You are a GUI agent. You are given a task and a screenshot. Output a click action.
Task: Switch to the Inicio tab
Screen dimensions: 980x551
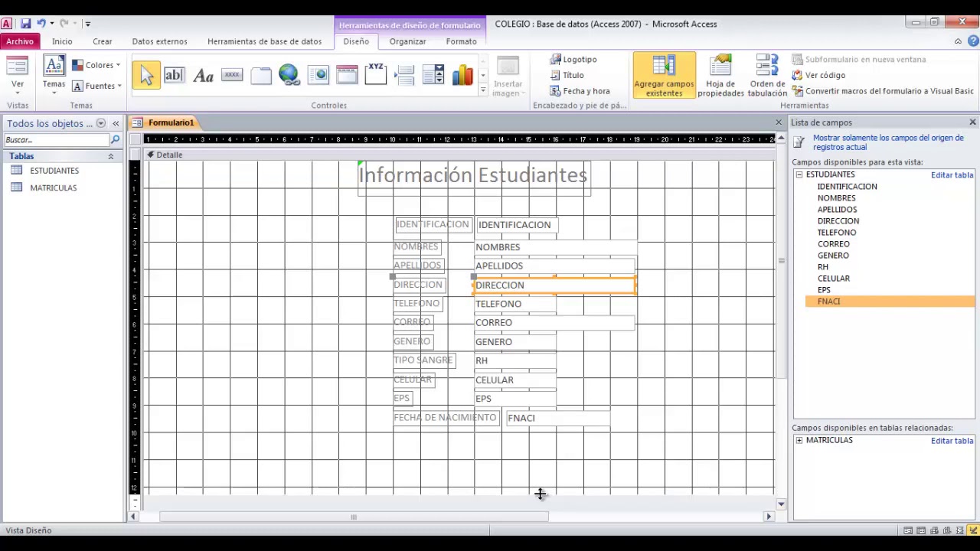[x=62, y=41]
